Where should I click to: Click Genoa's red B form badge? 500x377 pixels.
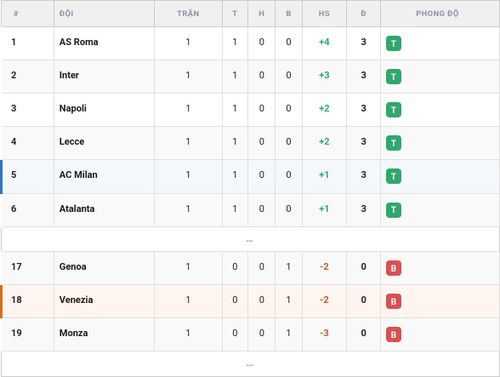point(393,268)
